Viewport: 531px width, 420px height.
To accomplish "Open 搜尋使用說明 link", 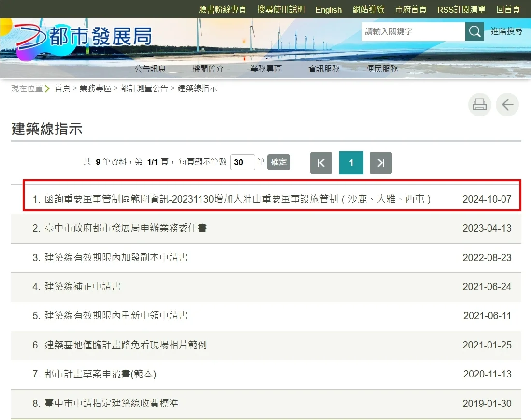I will tap(281, 10).
